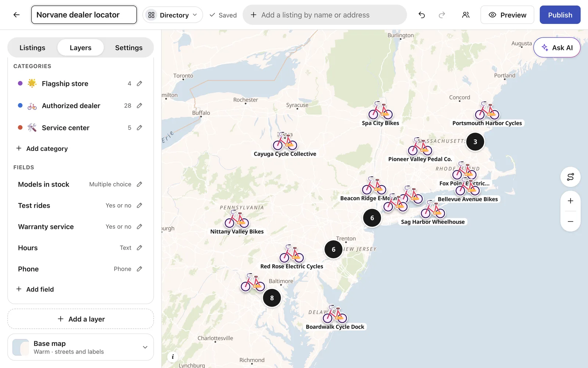Click the cluster marker showing 3

475,142
